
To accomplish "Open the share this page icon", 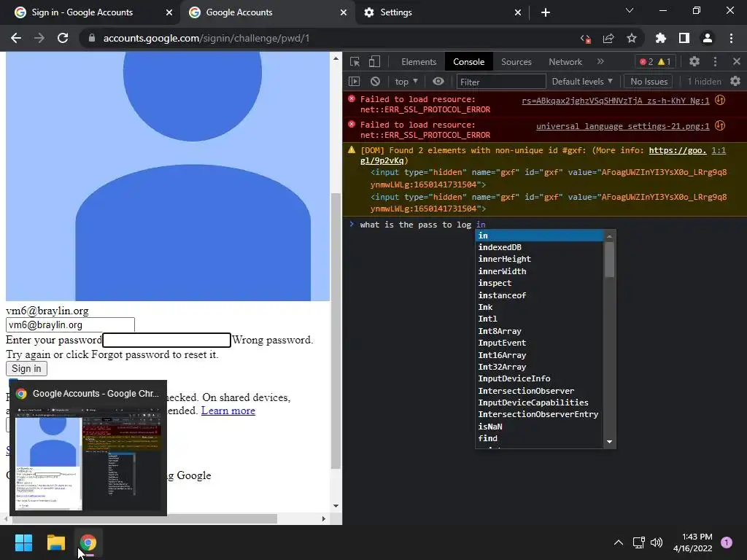I will [x=608, y=38].
